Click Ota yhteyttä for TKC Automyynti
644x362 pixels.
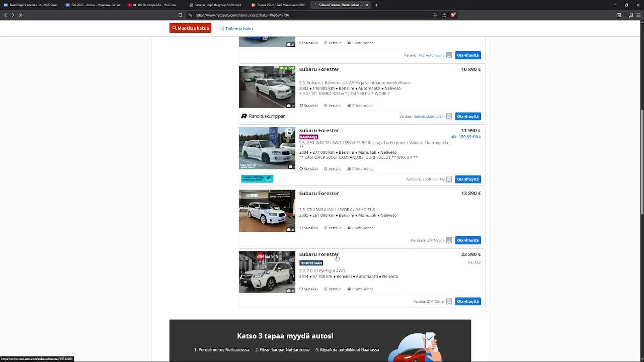click(468, 55)
